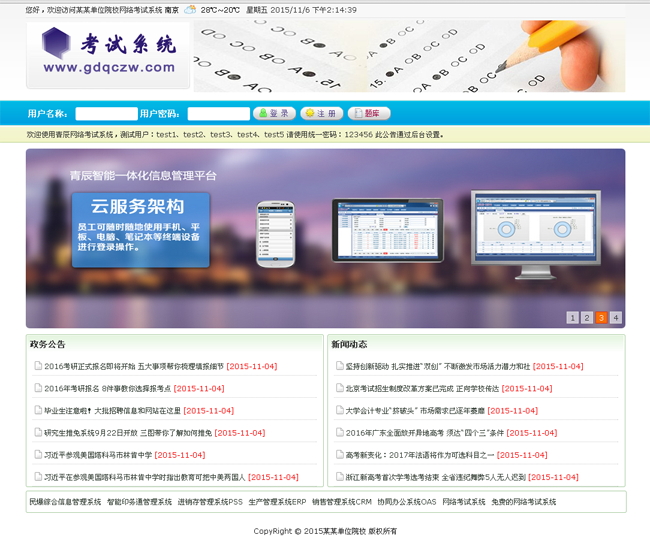Click the test-user announcement notice bar text
This screenshot has width=650, height=544.
pos(235,134)
